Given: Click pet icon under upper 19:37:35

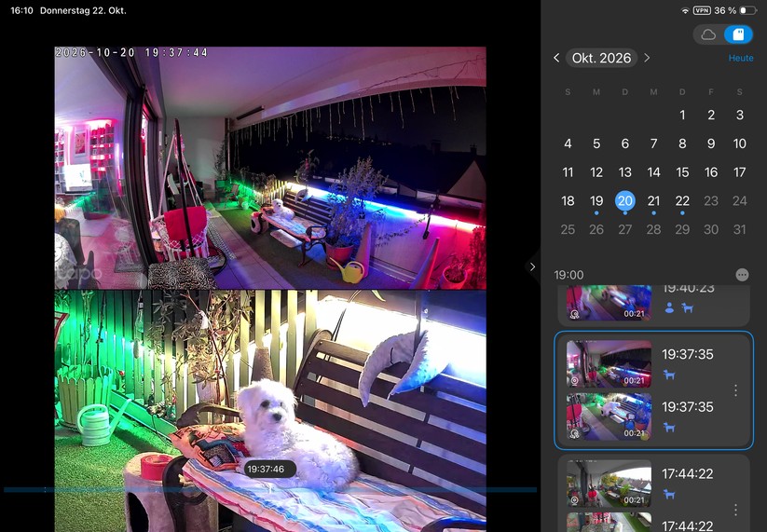Looking at the screenshot, I should [x=669, y=375].
